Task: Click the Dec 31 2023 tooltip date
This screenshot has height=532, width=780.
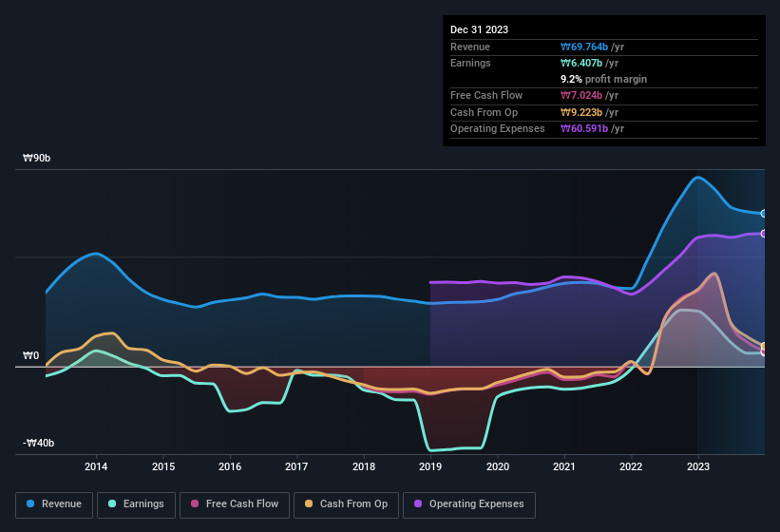Action: [x=480, y=29]
